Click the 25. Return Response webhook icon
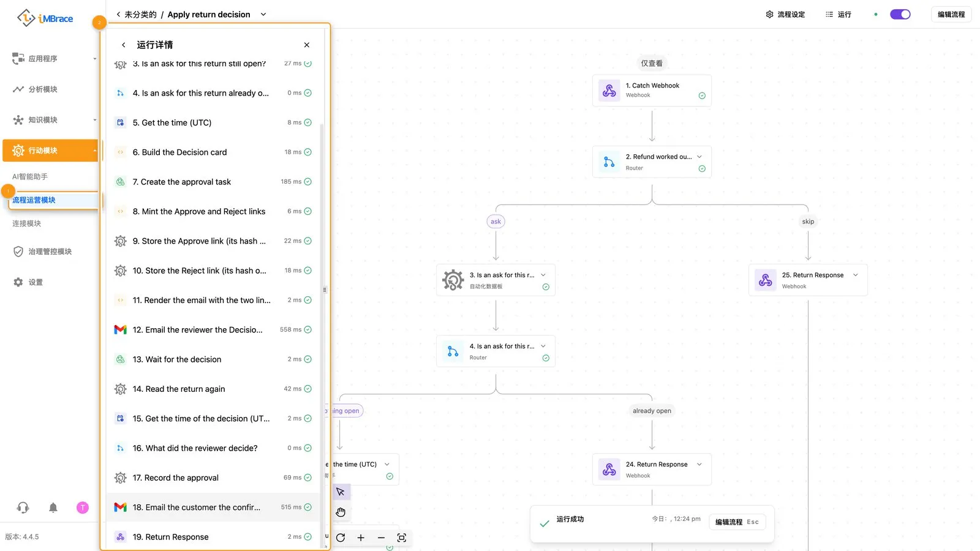The height and width of the screenshot is (551, 980). (x=766, y=280)
